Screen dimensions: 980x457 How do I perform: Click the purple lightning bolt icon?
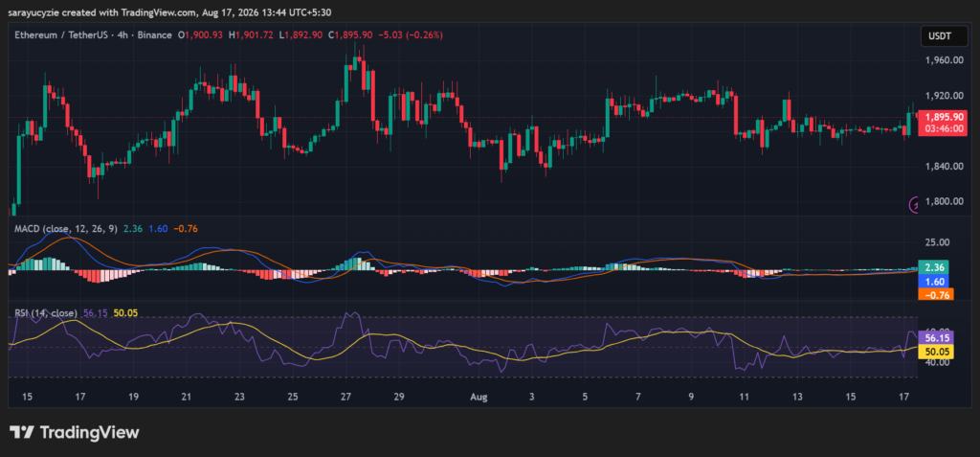pyautogui.click(x=914, y=204)
